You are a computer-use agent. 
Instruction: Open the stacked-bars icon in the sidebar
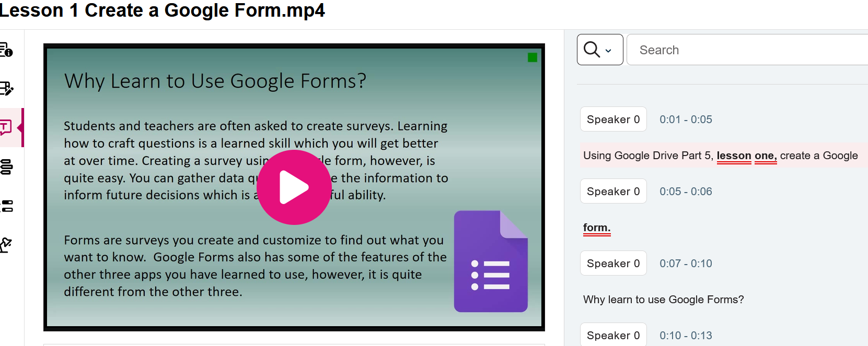[6, 167]
